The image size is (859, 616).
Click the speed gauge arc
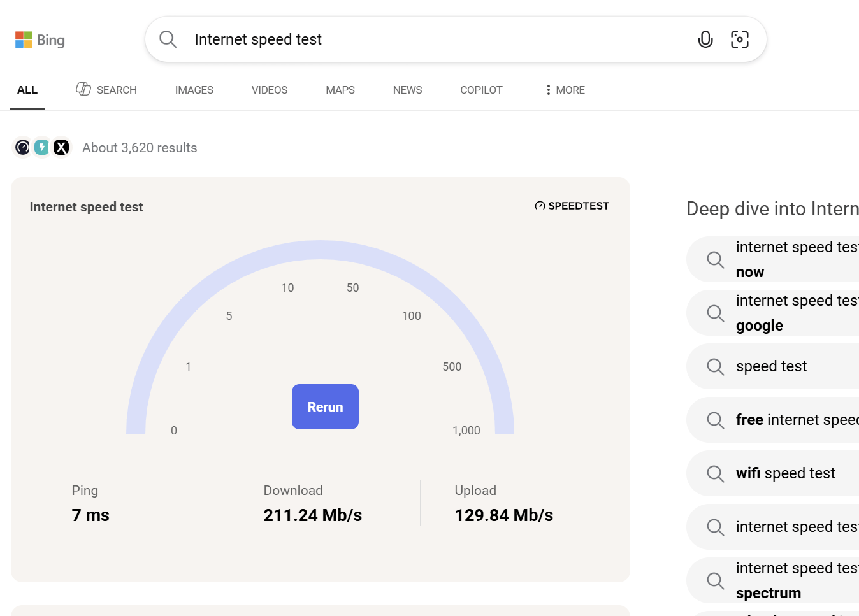coord(320,250)
